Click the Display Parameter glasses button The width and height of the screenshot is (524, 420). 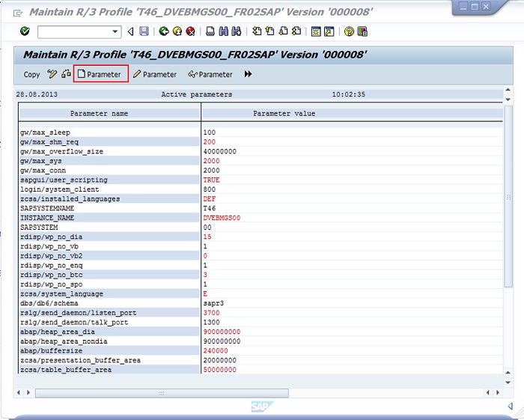(210, 74)
